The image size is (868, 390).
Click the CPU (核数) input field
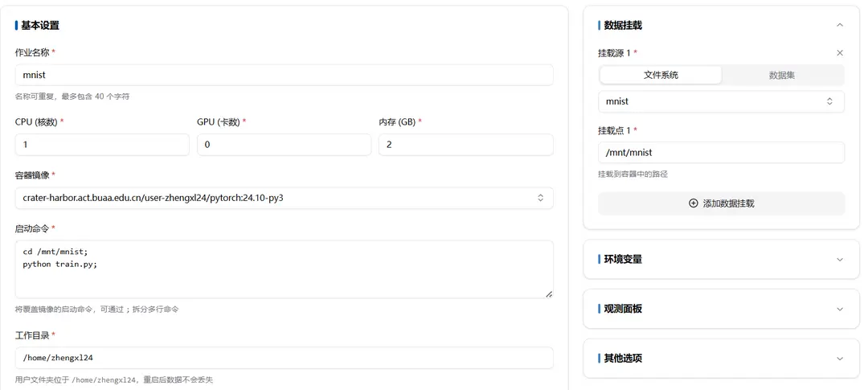tap(102, 145)
